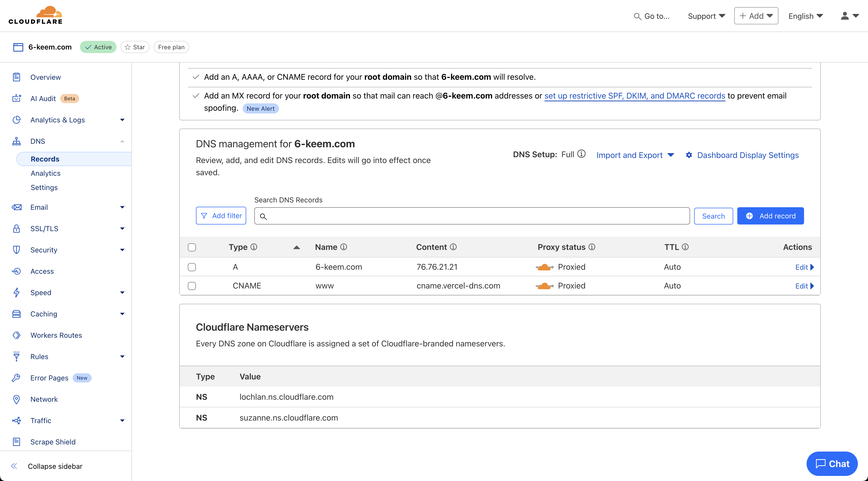This screenshot has height=481, width=868.
Task: Expand the Analytics & Logs section
Action: pyautogui.click(x=122, y=120)
